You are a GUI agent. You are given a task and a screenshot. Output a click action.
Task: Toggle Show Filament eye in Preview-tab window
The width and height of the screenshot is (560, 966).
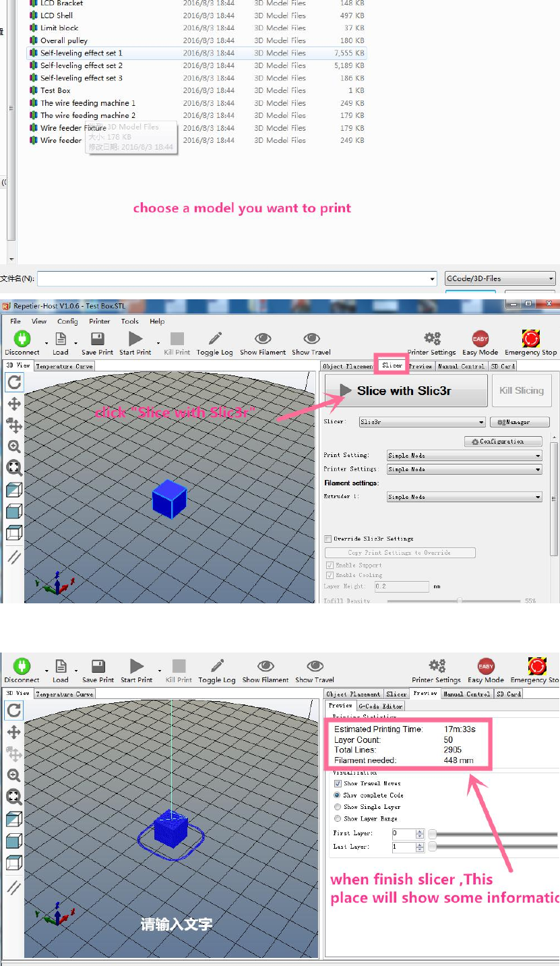pyautogui.click(x=266, y=666)
